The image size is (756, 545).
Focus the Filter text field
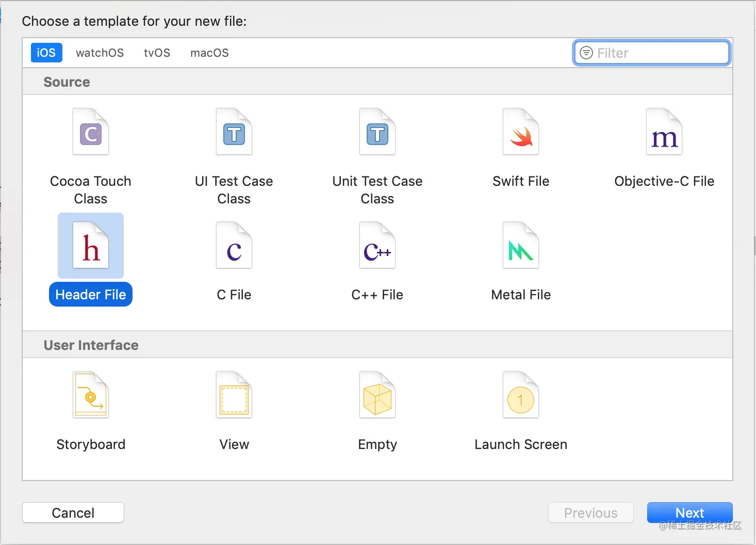(652, 53)
